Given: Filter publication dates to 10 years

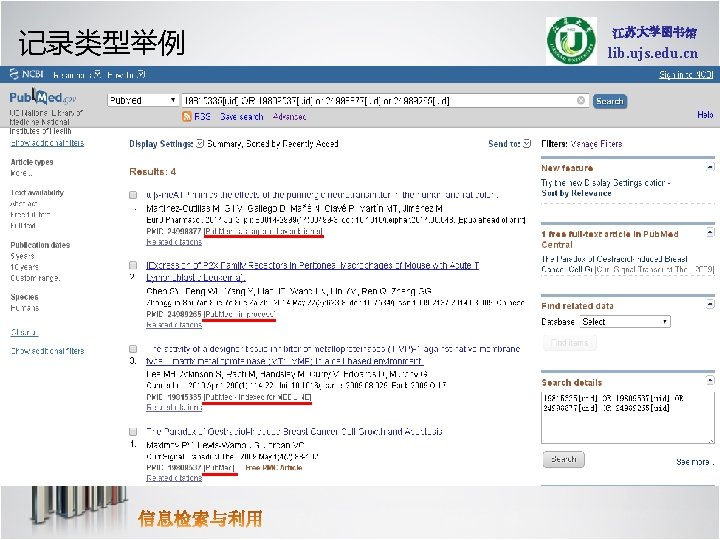Looking at the screenshot, I should [x=24, y=267].
